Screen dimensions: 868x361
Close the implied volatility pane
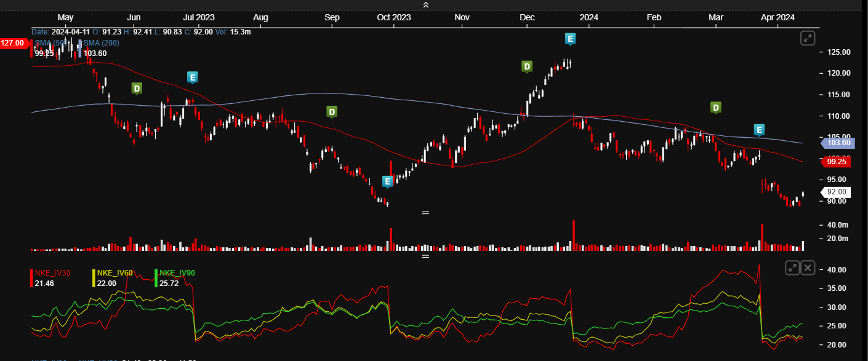pos(808,268)
